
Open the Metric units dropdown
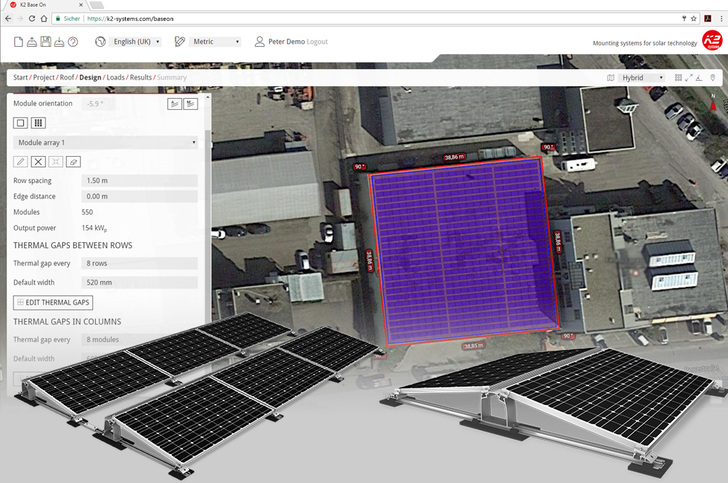(215, 42)
